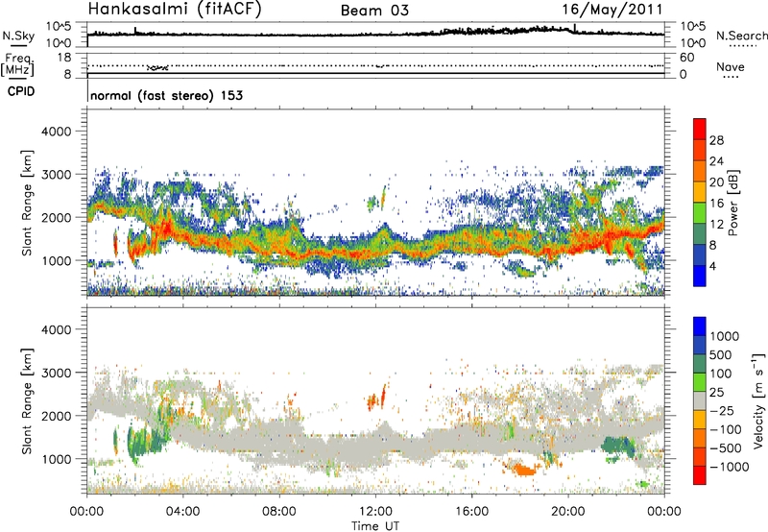This screenshot has width=768, height=532.
Task: Click the '18' tick on frequency axis
Action: (x=64, y=58)
